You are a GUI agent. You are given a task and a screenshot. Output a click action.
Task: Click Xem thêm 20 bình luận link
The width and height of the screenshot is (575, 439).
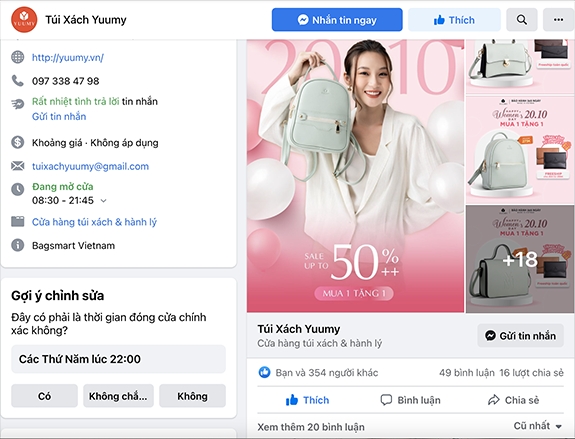click(x=311, y=427)
